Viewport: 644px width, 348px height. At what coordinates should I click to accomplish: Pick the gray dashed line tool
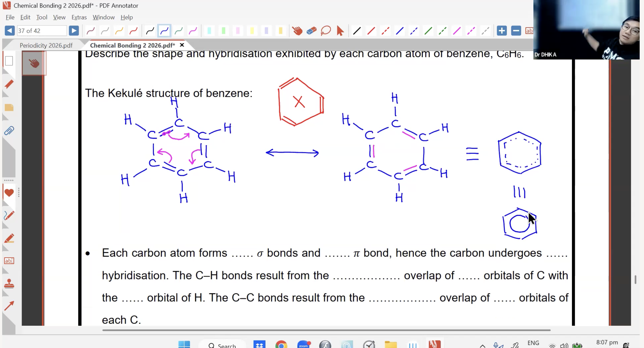point(485,31)
